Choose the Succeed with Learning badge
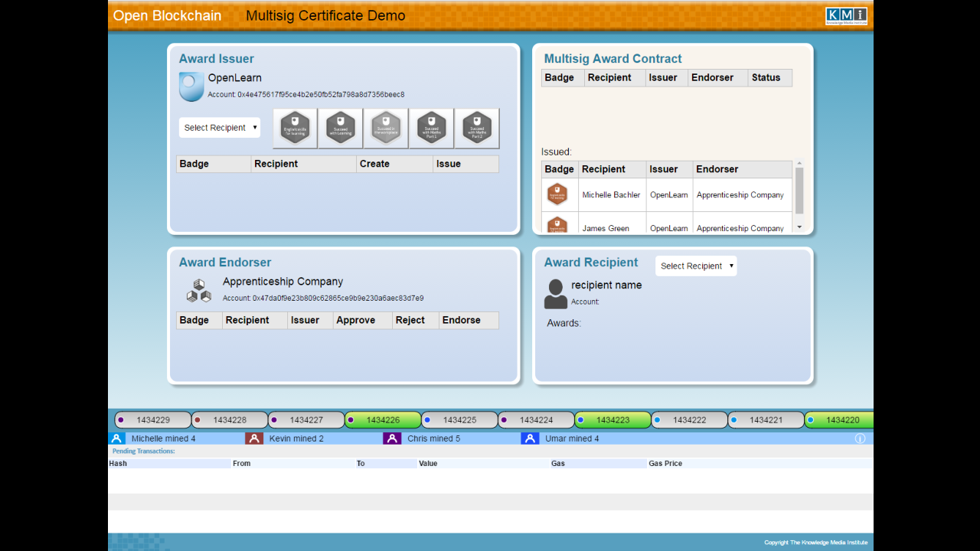 click(341, 128)
